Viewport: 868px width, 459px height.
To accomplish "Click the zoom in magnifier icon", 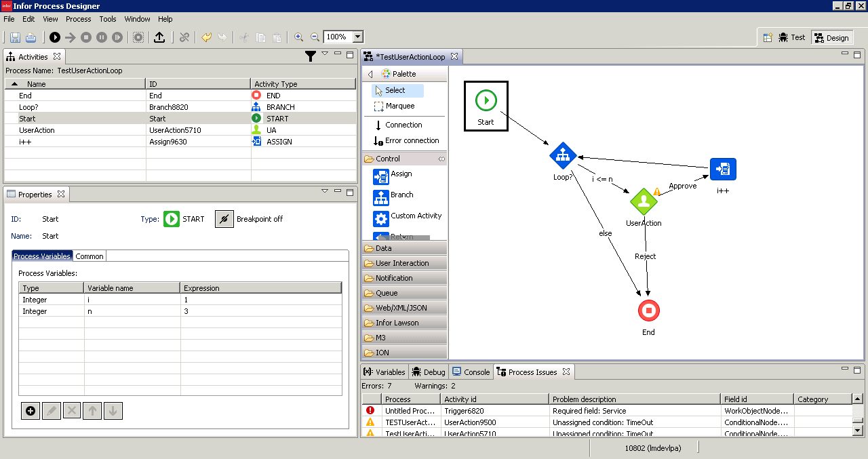I will [x=298, y=37].
